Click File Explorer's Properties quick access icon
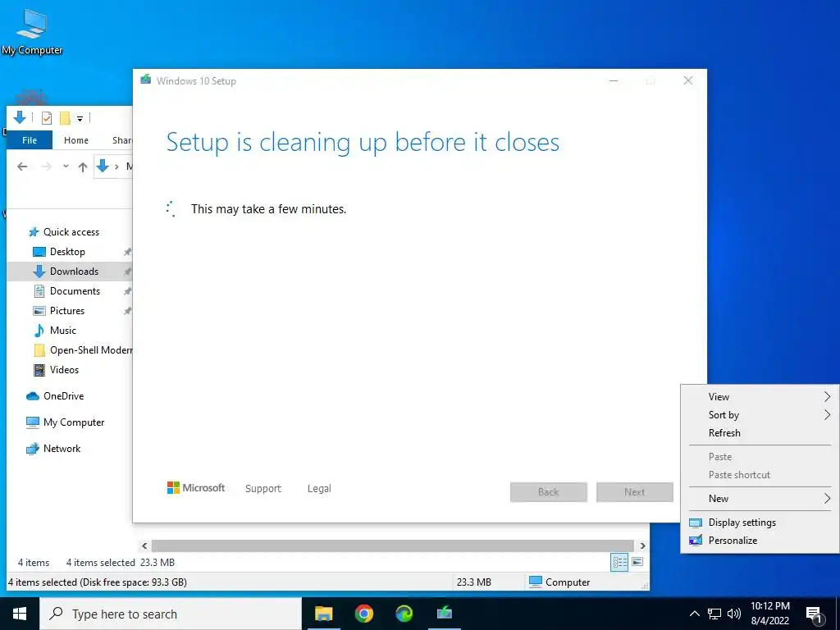The width and height of the screenshot is (840, 630). click(47, 117)
